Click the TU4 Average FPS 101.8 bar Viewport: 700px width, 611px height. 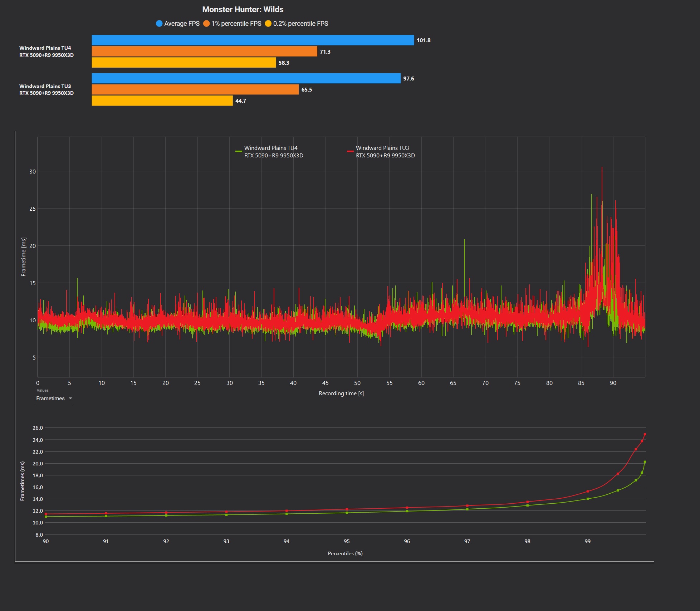pyautogui.click(x=253, y=40)
